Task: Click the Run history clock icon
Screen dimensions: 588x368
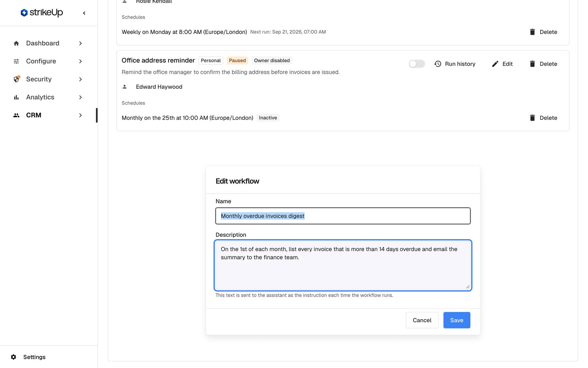Action: tap(438, 64)
